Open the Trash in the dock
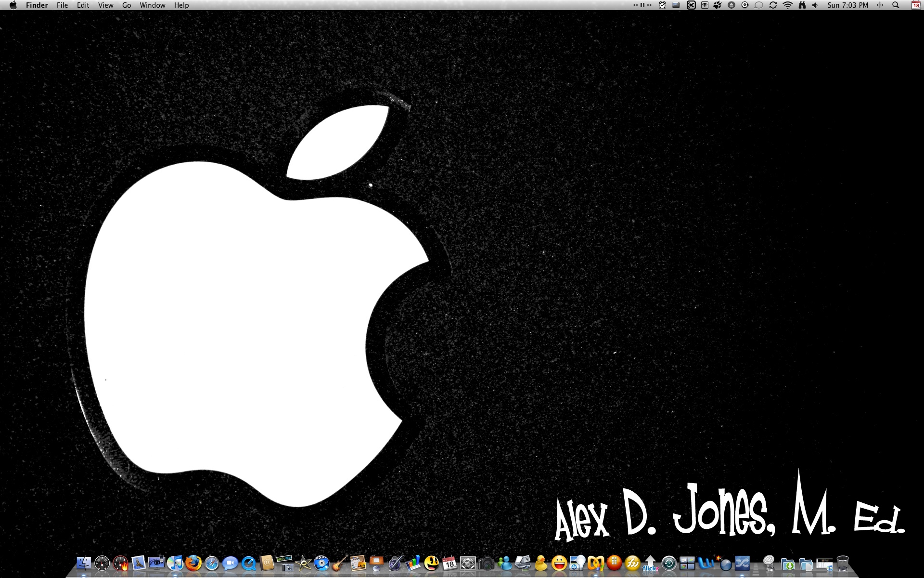The image size is (924, 578). [x=843, y=563]
